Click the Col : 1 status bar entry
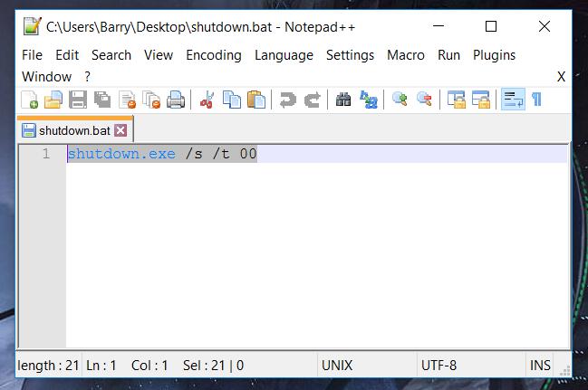Image resolution: width=588 pixels, height=390 pixels. point(149,366)
